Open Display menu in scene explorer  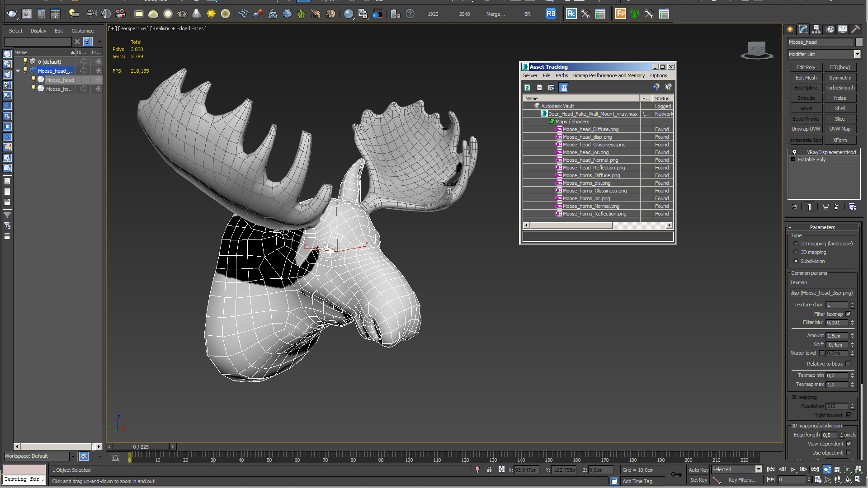38,31
